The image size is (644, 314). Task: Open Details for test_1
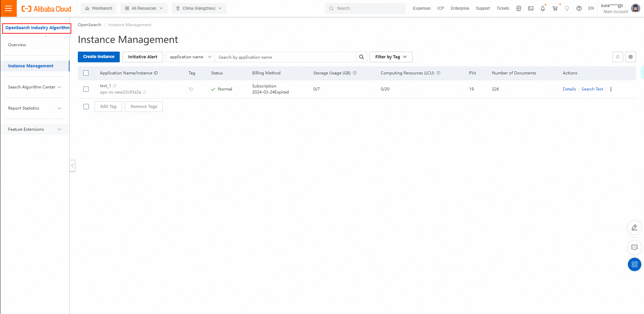pyautogui.click(x=569, y=89)
